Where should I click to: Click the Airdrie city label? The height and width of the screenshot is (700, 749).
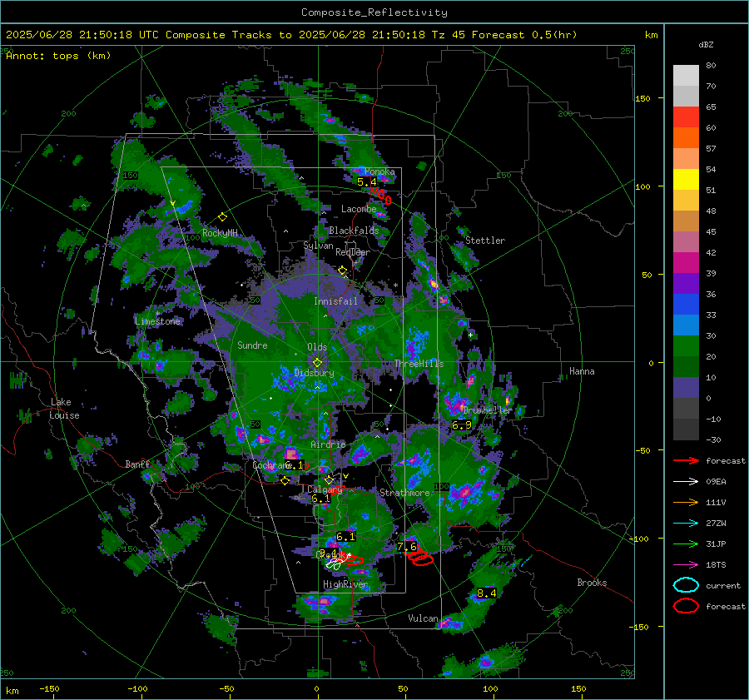click(x=328, y=444)
